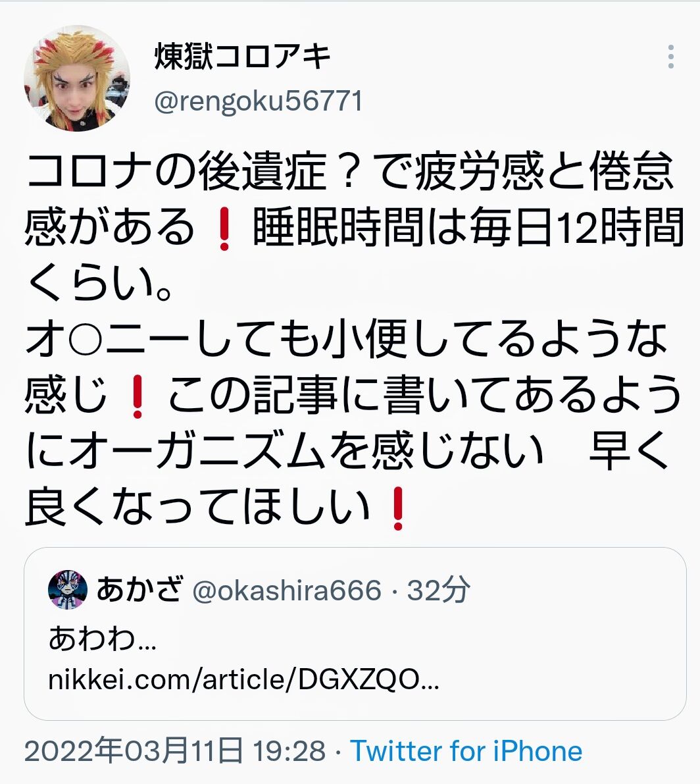The height and width of the screenshot is (784, 700).
Task: Click the red exclamation emoji after 感じ
Action: pos(137,396)
